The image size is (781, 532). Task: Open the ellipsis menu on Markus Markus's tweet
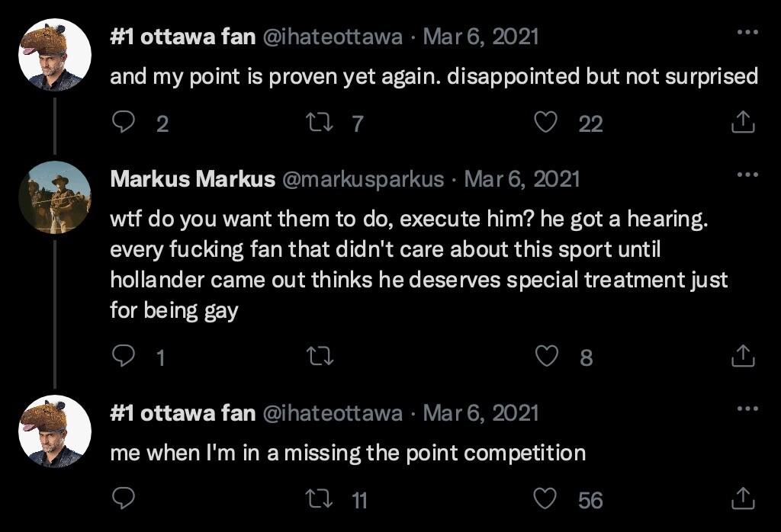[x=746, y=177]
